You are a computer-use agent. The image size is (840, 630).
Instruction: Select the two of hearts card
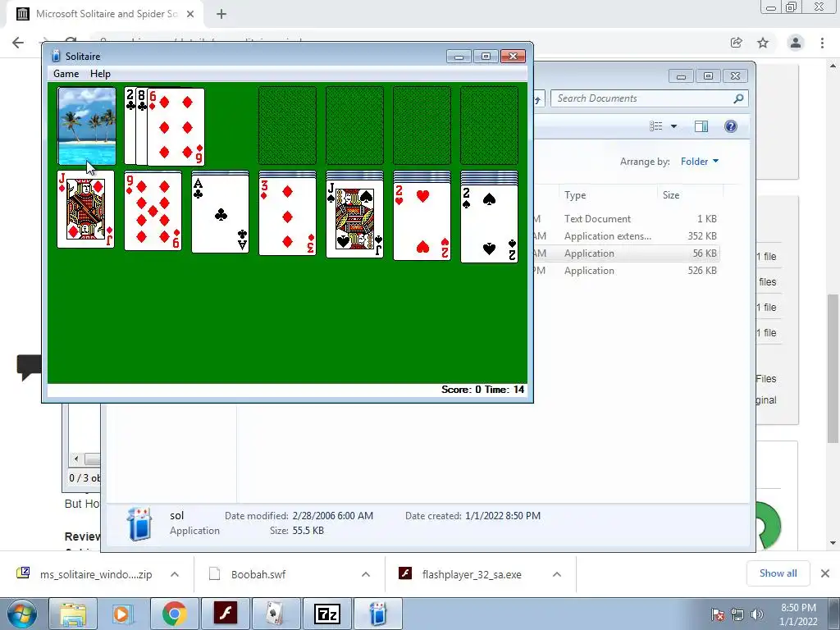422,221
